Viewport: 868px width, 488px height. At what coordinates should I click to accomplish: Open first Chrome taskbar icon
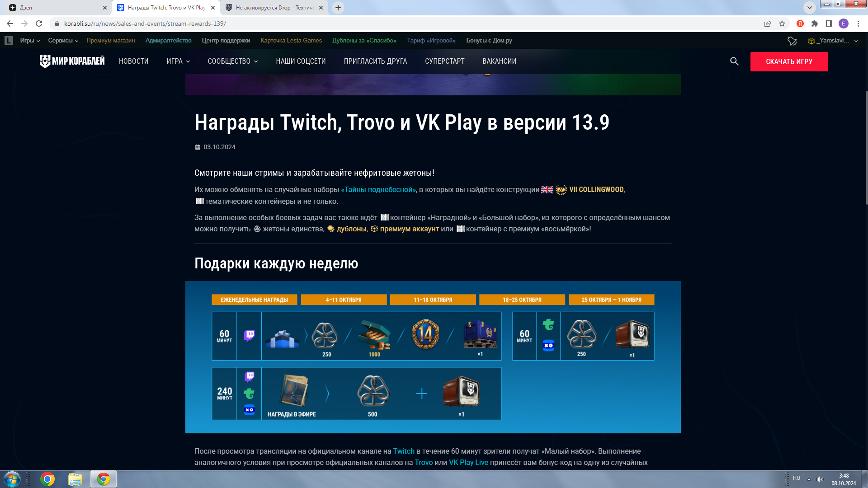(x=47, y=479)
